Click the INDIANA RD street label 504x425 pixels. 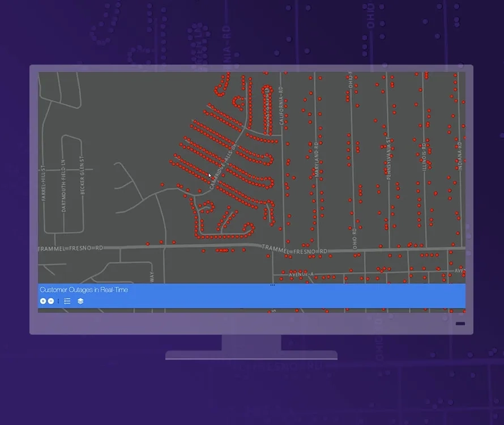pyautogui.click(x=460, y=156)
